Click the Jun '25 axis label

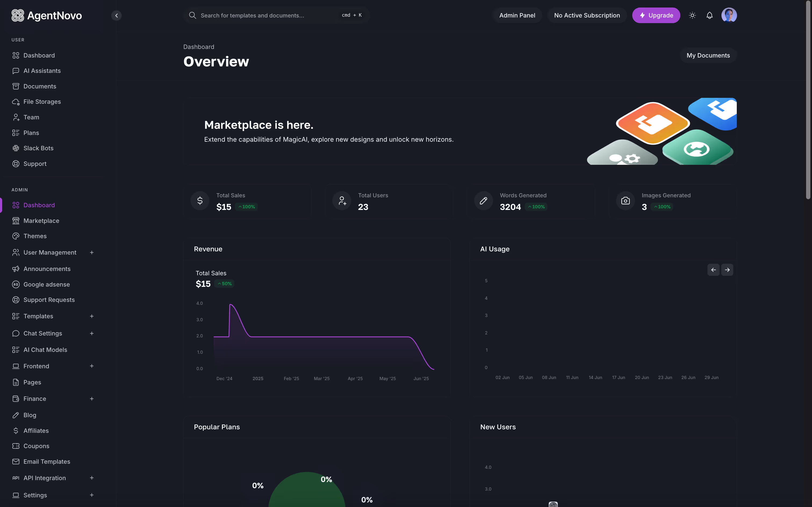click(421, 379)
